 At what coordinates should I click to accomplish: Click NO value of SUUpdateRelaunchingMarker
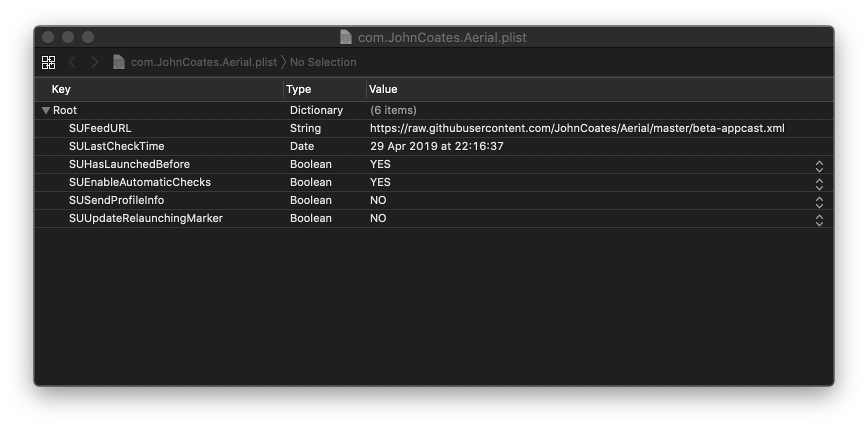[378, 218]
